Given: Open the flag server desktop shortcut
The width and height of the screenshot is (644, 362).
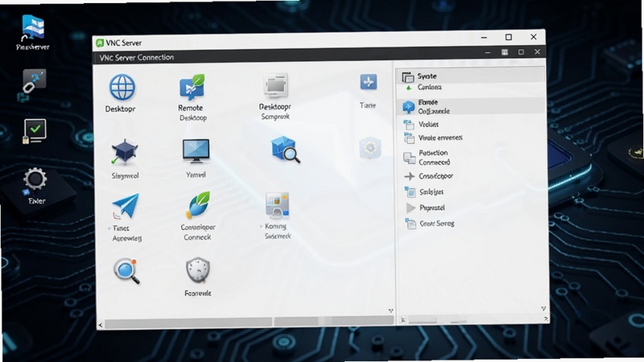Looking at the screenshot, I should tap(33, 27).
